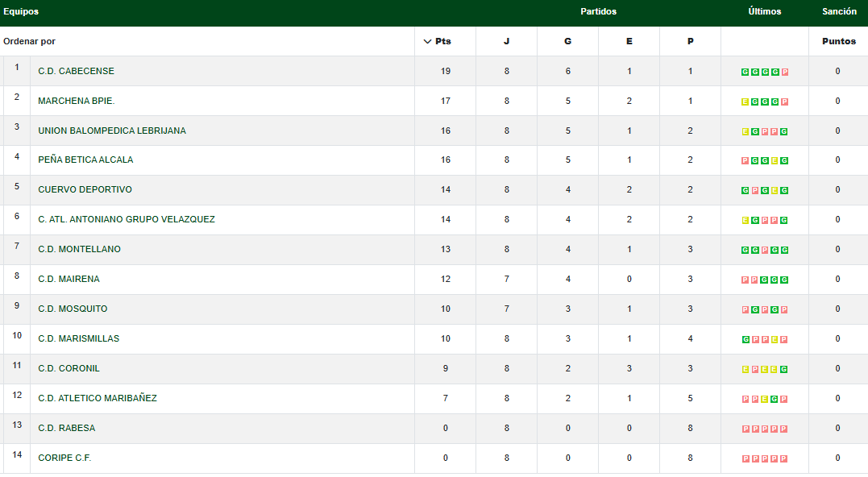868x477 pixels.
Task: Click position number 8 beside C.D. Mairena
Action: pos(16,276)
